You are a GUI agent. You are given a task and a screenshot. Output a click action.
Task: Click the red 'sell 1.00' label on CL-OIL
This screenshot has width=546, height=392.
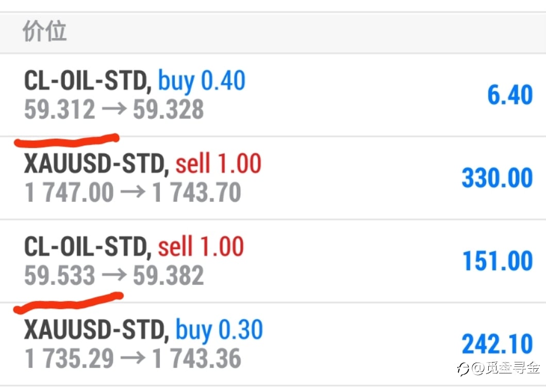tap(201, 247)
